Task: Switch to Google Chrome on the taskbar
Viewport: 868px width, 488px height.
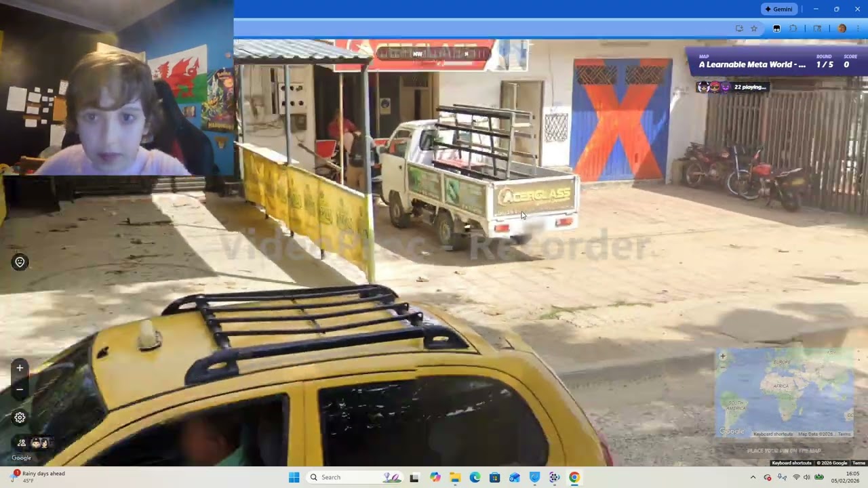Action: coord(574,477)
